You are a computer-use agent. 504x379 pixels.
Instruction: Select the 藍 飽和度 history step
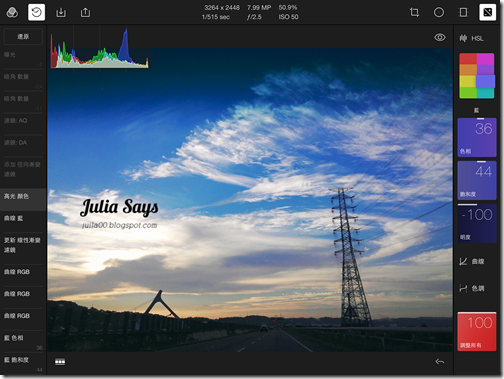pos(23,363)
